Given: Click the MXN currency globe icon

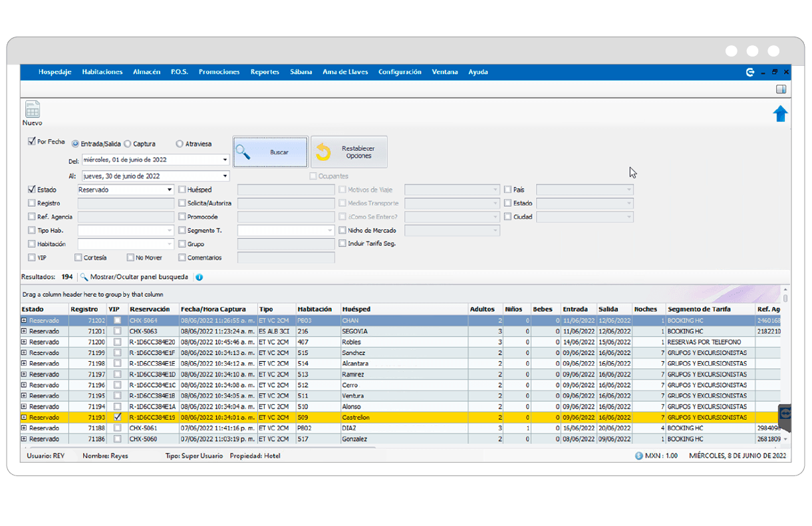Looking at the screenshot, I should point(639,456).
